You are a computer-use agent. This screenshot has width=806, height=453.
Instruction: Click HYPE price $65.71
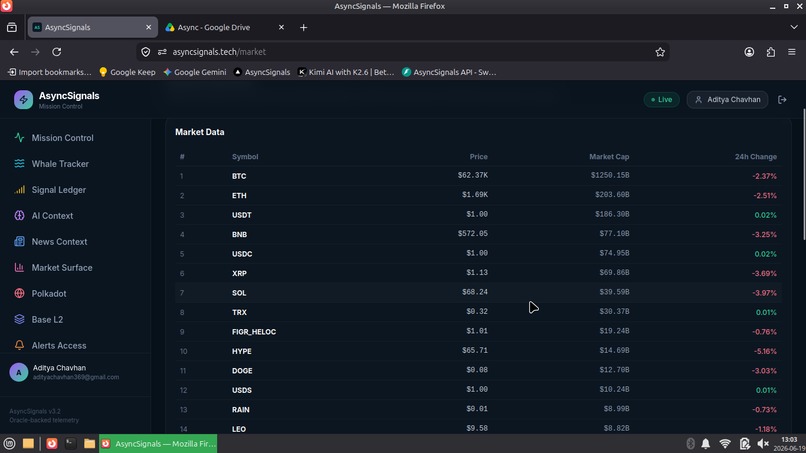coord(474,351)
